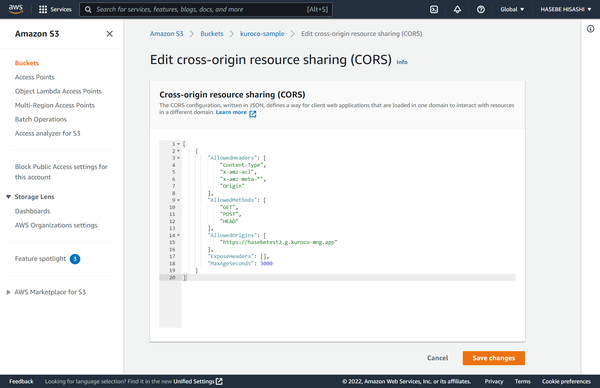600x388 pixels.
Task: Open Feature spotlight
Action: click(40, 259)
